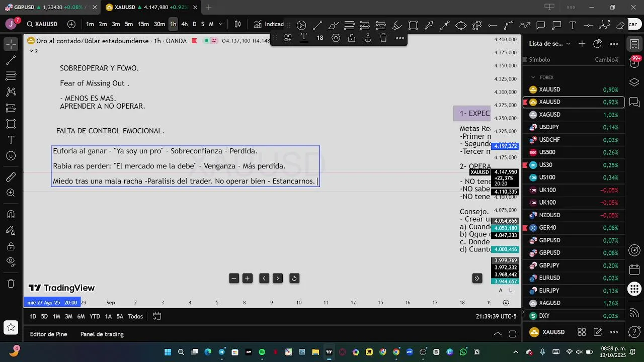Open the watchlist name dropdown Lista de se...
Screen dimensions: 644x362
click(x=549, y=44)
